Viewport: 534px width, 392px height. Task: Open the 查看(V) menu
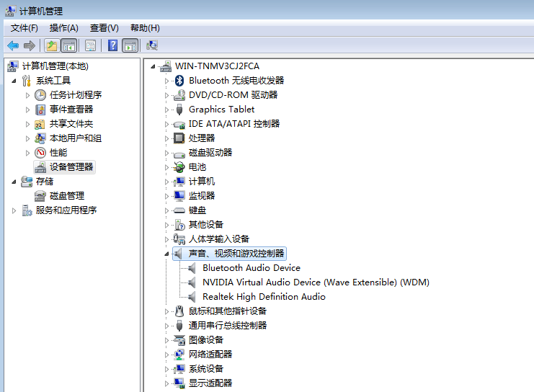coord(104,28)
